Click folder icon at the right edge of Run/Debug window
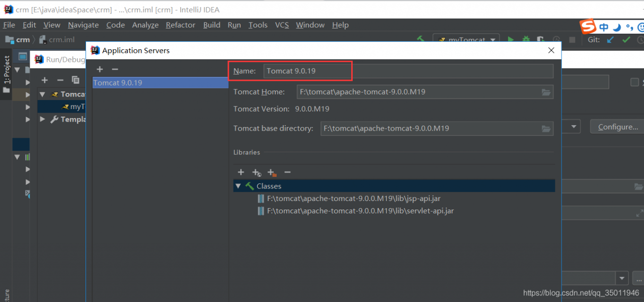The height and width of the screenshot is (302, 644). [x=639, y=187]
